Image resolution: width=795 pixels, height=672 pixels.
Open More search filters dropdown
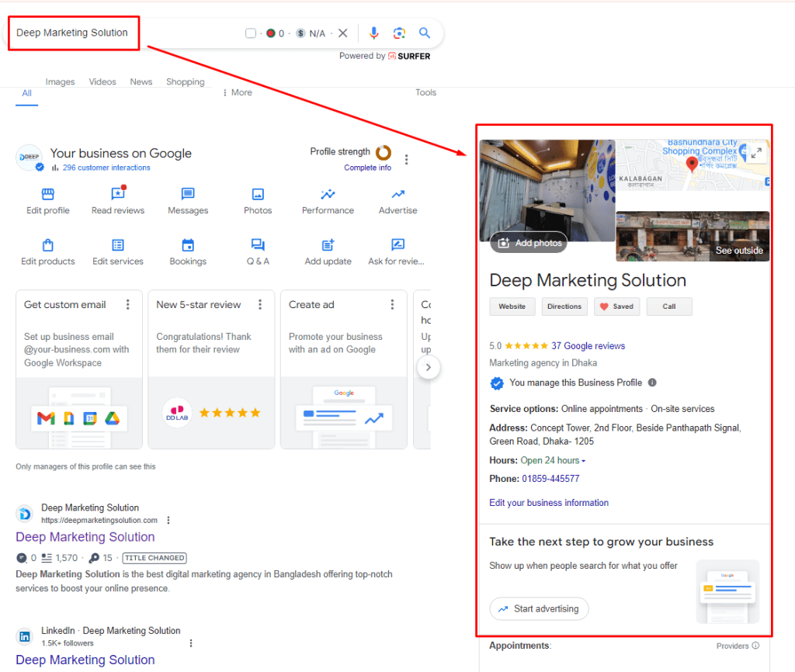tap(238, 93)
